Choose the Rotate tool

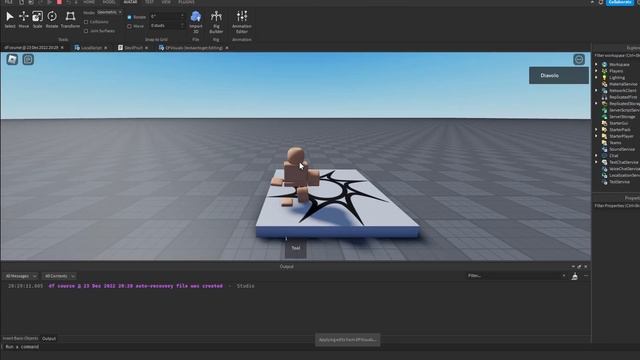click(52, 20)
